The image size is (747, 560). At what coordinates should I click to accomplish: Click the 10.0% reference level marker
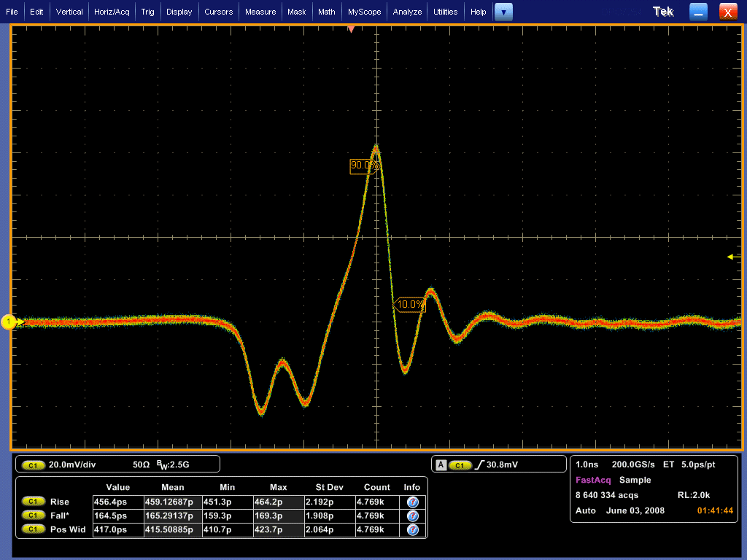[410, 304]
